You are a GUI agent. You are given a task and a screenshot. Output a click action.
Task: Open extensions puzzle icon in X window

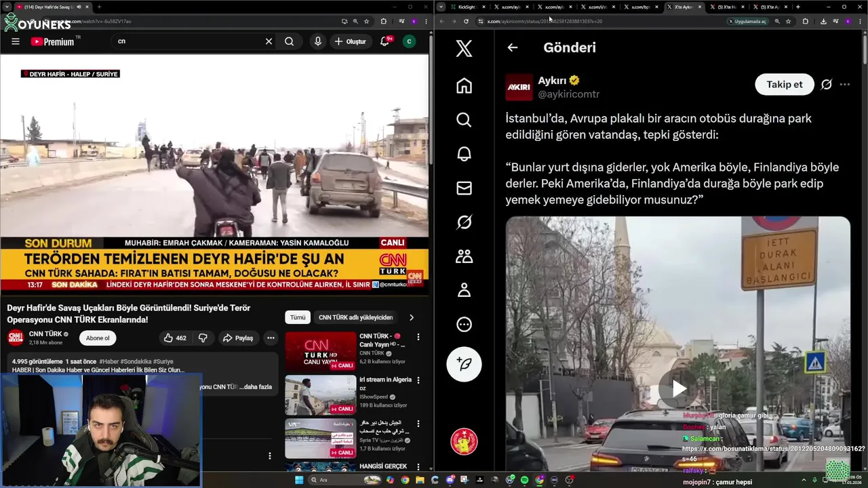[x=806, y=21]
